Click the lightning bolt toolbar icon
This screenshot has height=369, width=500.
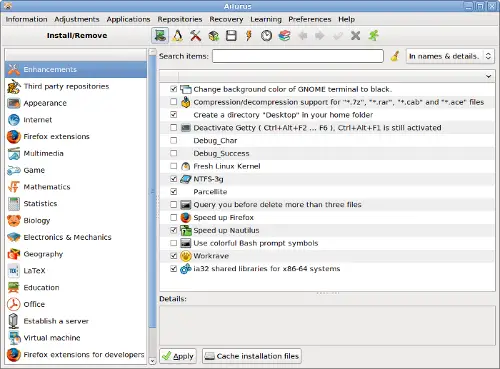point(249,36)
